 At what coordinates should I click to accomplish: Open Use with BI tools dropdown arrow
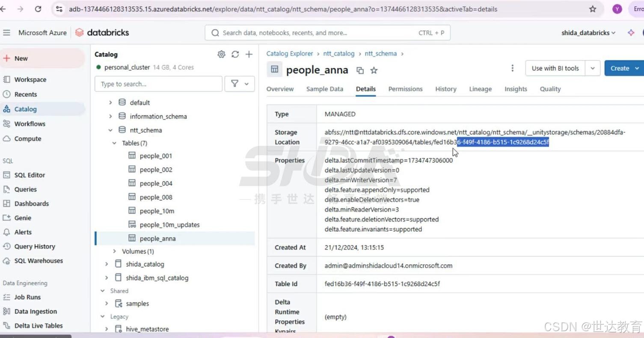pos(593,68)
